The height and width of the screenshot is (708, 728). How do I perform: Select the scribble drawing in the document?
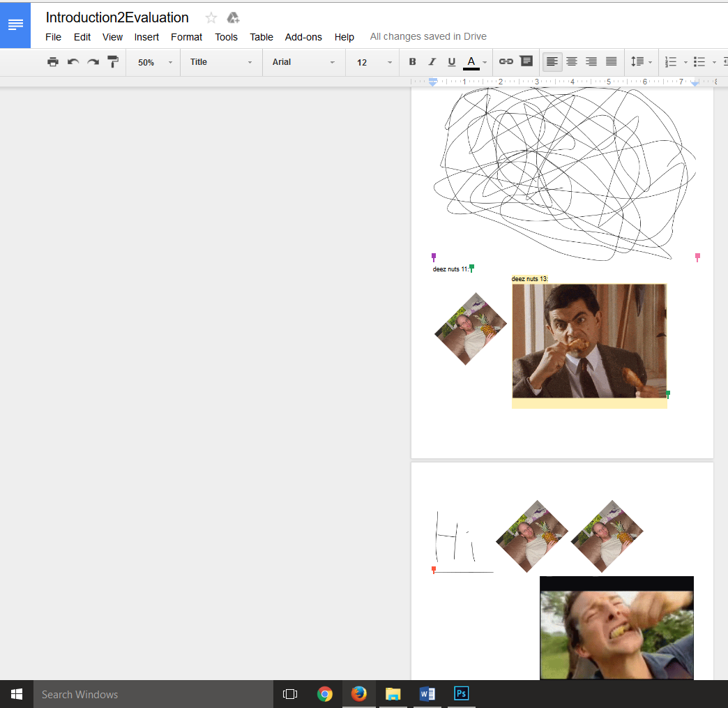pyautogui.click(x=565, y=173)
